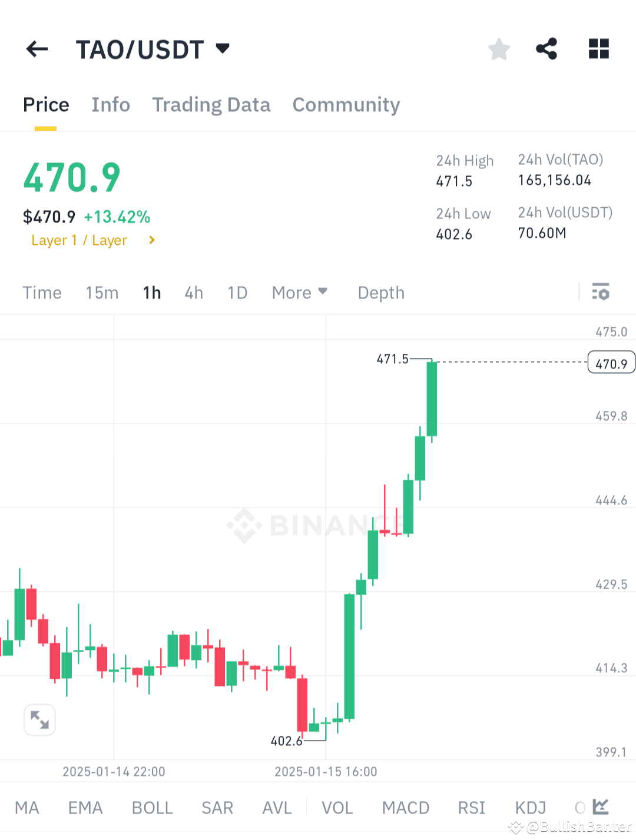Open the grid layout menu

(598, 49)
